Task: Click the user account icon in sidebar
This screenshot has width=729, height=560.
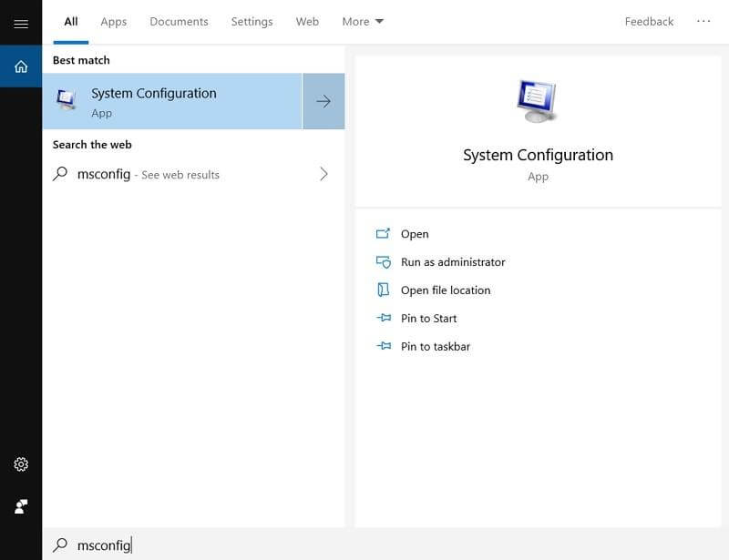Action: pyautogui.click(x=21, y=506)
